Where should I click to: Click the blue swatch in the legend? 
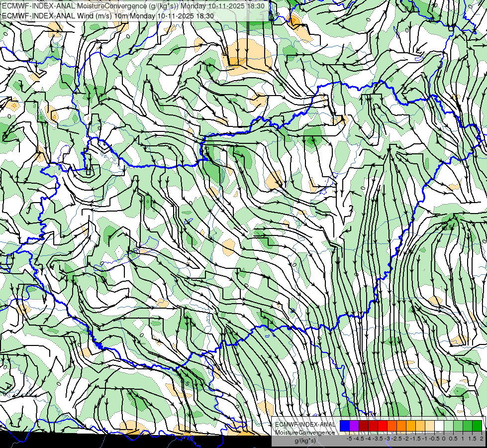click(345, 426)
